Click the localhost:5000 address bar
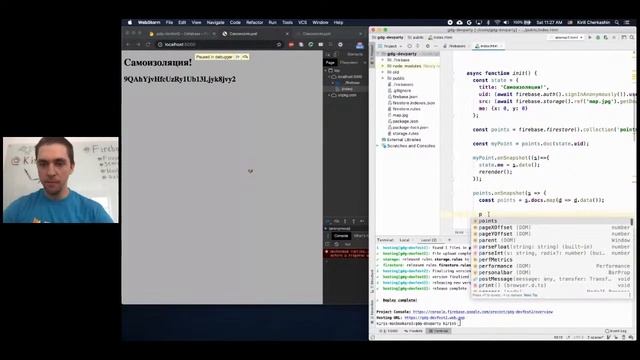This screenshot has width=640, height=360. (216, 44)
